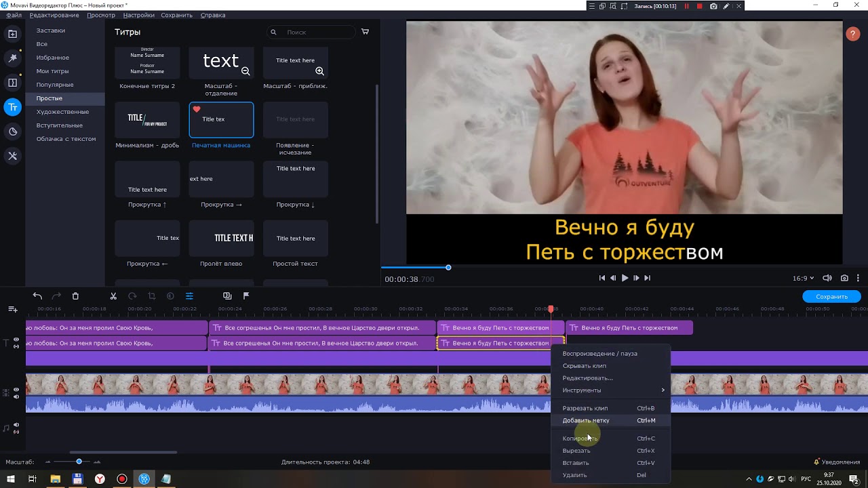Open the Файл menu
This screenshot has width=868, height=488.
tap(14, 15)
